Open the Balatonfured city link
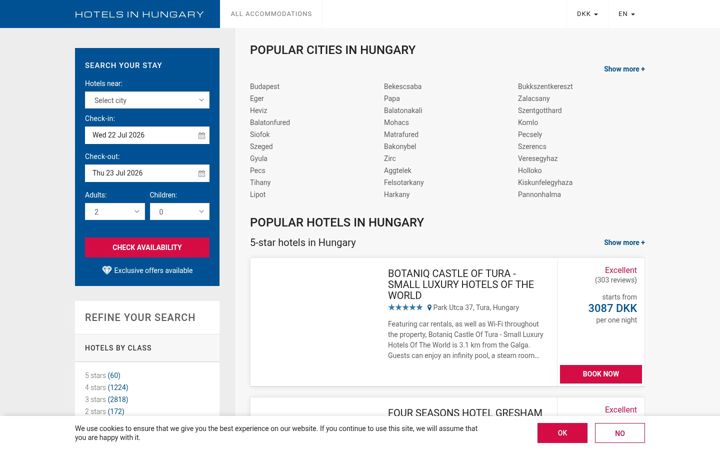Screen dimensions: 720x450 point(270,122)
